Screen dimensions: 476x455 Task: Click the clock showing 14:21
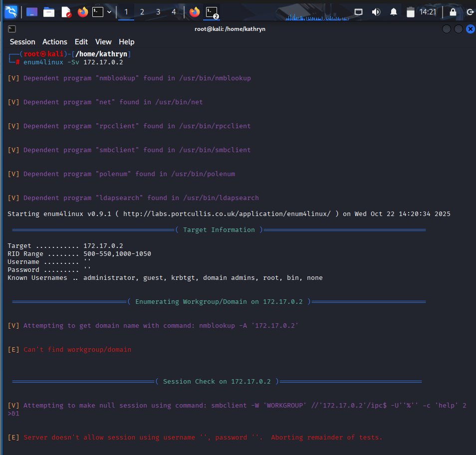click(428, 11)
